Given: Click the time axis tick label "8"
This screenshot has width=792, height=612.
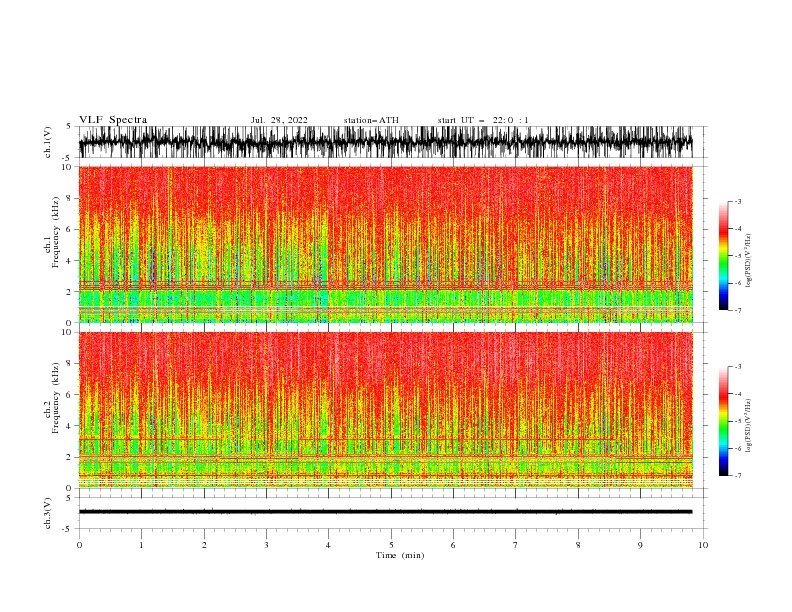Looking at the screenshot, I should [578, 545].
